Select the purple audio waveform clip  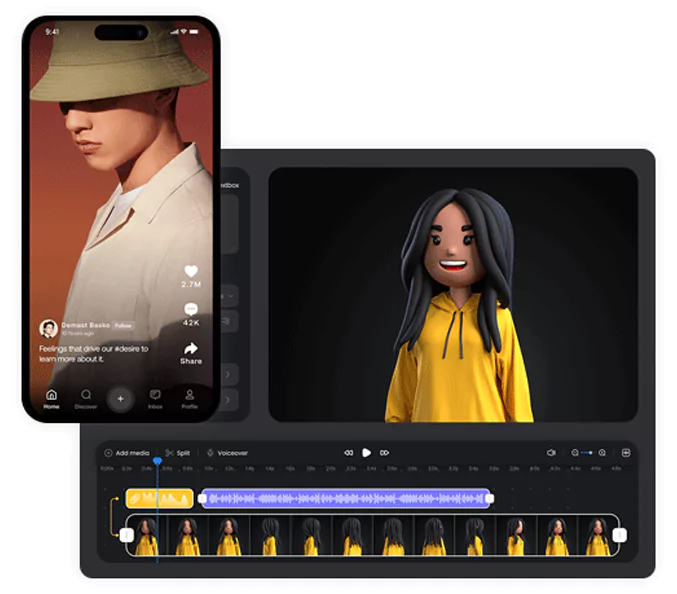[x=346, y=498]
